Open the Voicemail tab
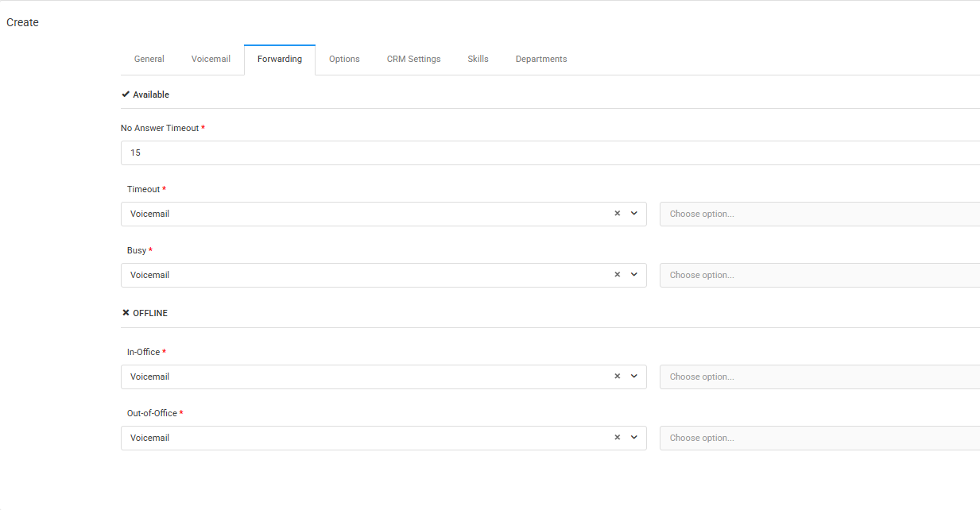 click(x=211, y=60)
